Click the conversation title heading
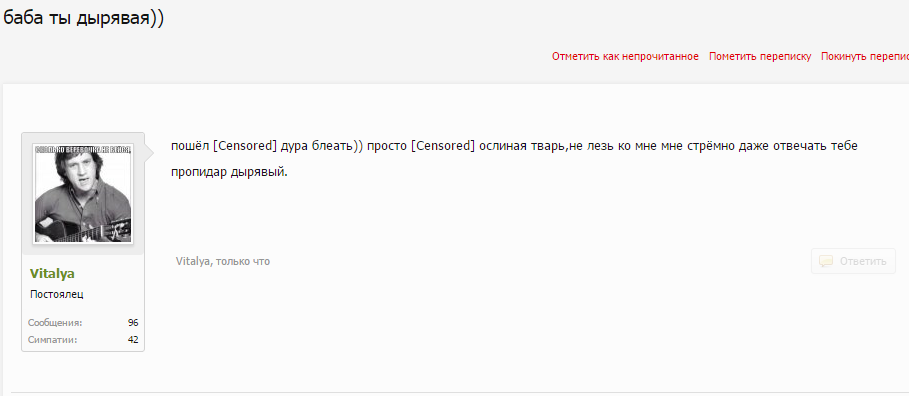Viewport: 909px width, 396px height. [x=83, y=18]
